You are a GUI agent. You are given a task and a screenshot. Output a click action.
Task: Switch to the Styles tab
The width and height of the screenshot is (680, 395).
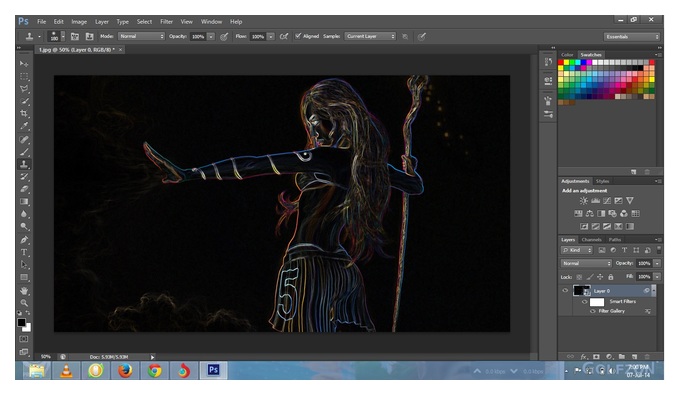tap(602, 181)
